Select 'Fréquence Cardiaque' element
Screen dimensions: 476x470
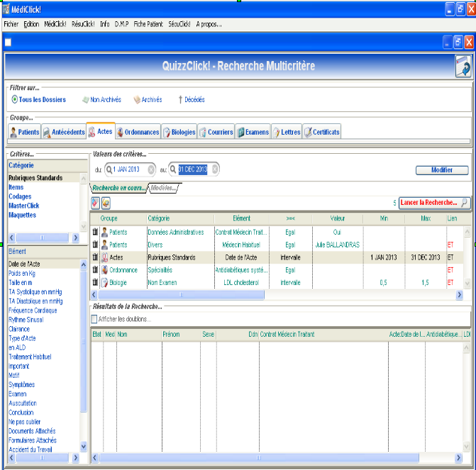click(x=33, y=310)
